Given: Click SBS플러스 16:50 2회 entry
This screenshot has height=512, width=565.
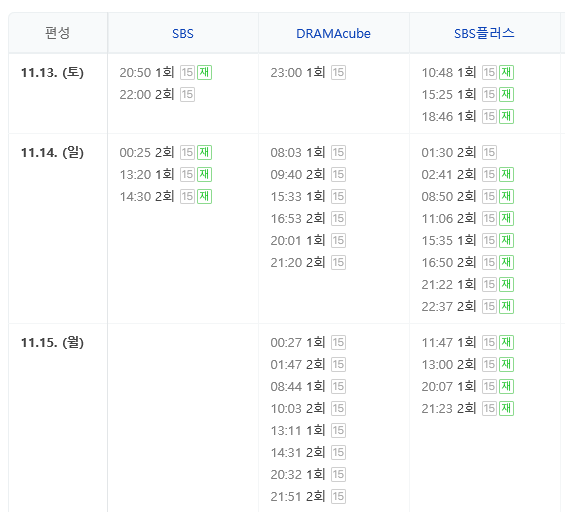Looking at the screenshot, I should (x=468, y=262).
